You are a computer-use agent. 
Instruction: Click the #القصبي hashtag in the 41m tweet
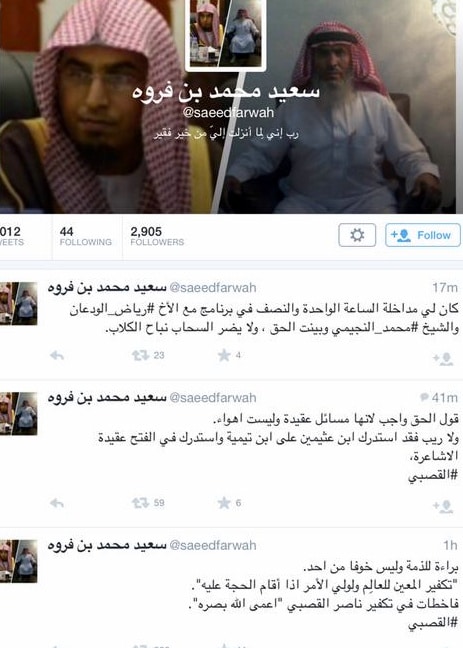(433, 475)
